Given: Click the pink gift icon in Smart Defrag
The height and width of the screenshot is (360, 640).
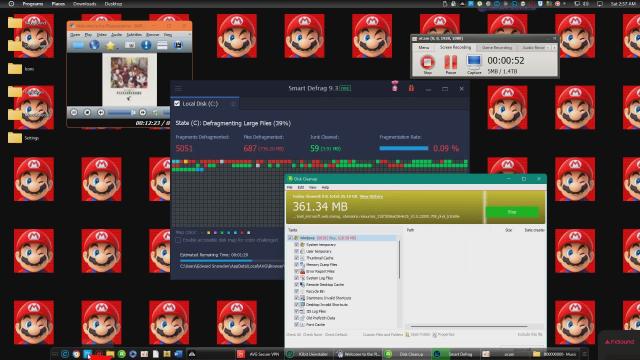Looking at the screenshot, I should 394,86.
